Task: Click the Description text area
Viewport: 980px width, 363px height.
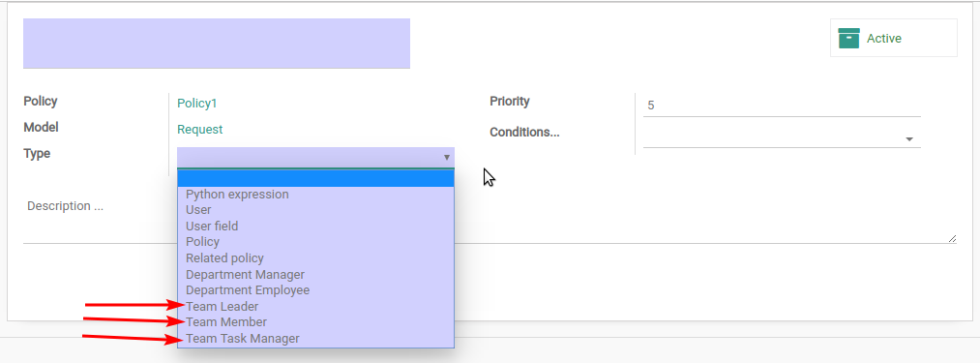Action: (x=490, y=219)
